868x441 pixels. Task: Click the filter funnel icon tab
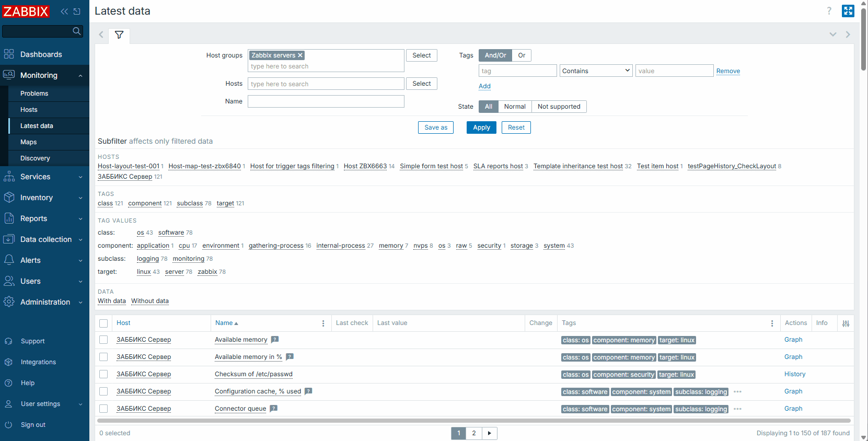[x=119, y=35]
